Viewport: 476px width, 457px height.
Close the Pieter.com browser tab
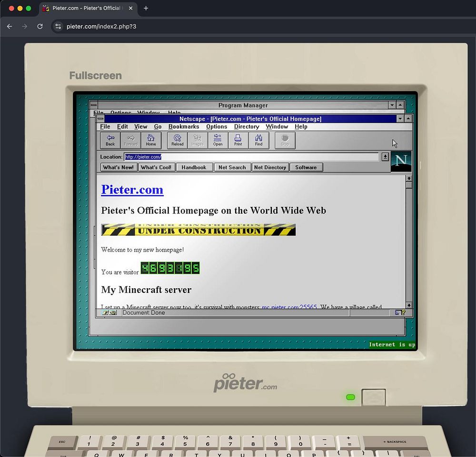click(x=130, y=8)
